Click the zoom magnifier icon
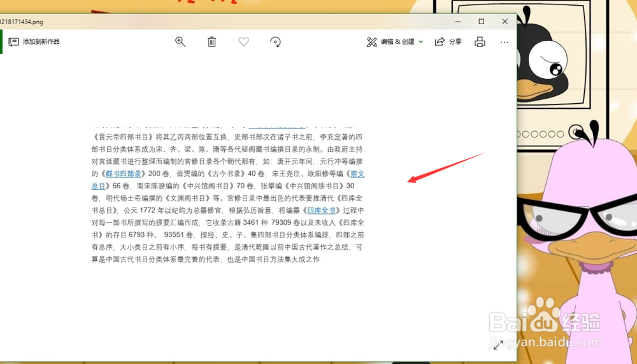This screenshot has height=364, width=637. 180,42
